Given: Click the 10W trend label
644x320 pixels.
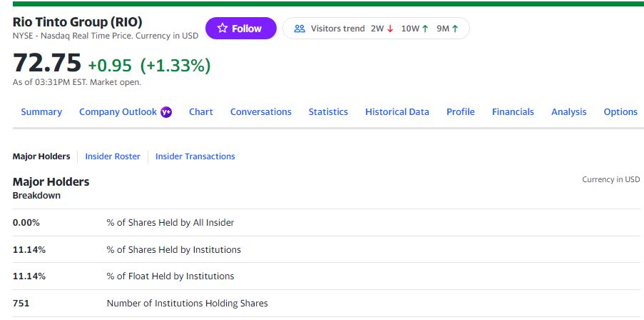Looking at the screenshot, I should [x=410, y=29].
